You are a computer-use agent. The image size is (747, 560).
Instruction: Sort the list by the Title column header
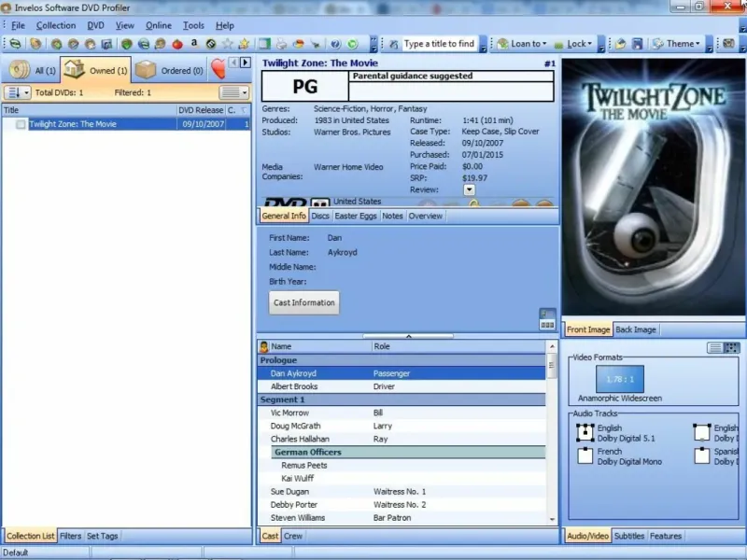click(90, 110)
